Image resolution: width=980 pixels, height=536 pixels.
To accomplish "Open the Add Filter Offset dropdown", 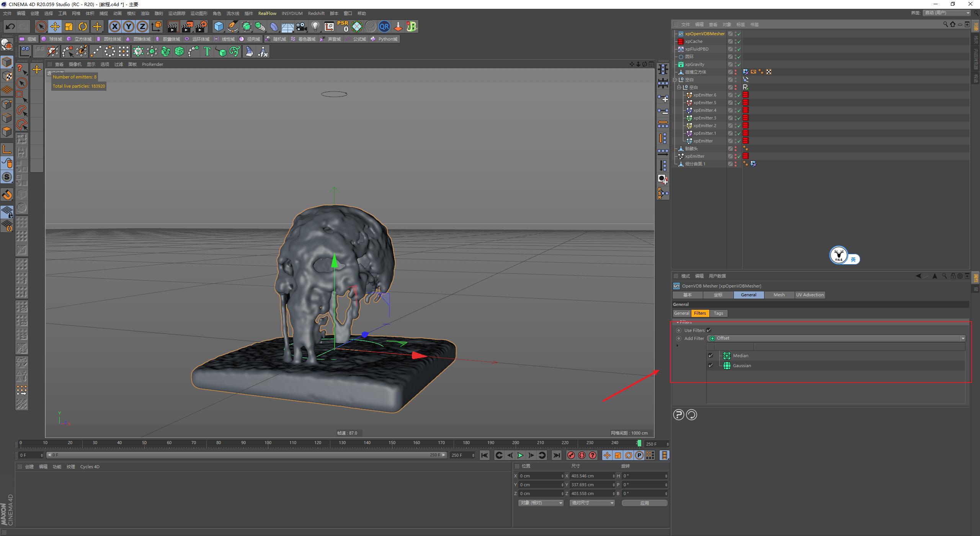I will [963, 338].
